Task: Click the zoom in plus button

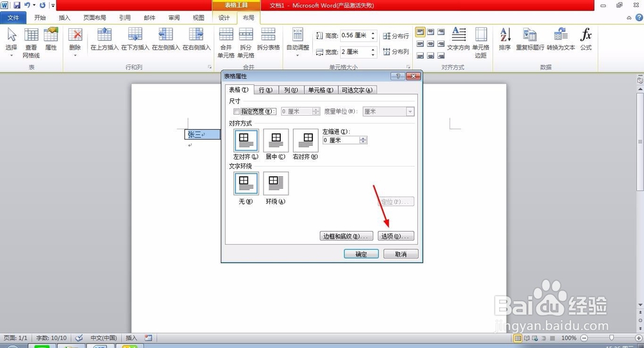Action: pyautogui.click(x=638, y=338)
